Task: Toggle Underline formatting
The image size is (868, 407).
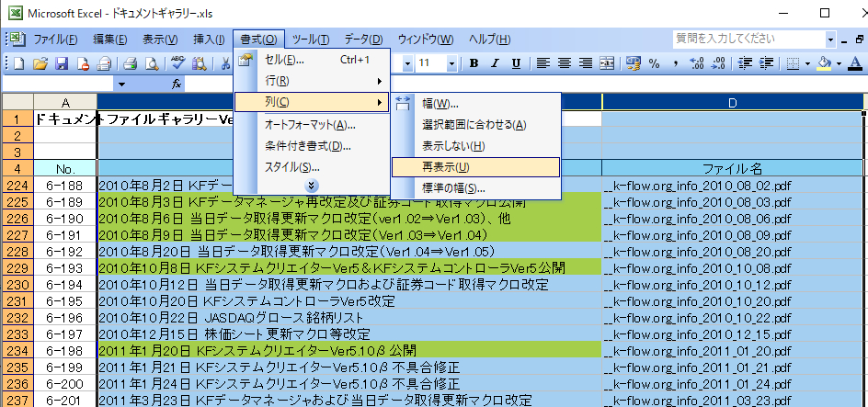Action: pos(516,63)
